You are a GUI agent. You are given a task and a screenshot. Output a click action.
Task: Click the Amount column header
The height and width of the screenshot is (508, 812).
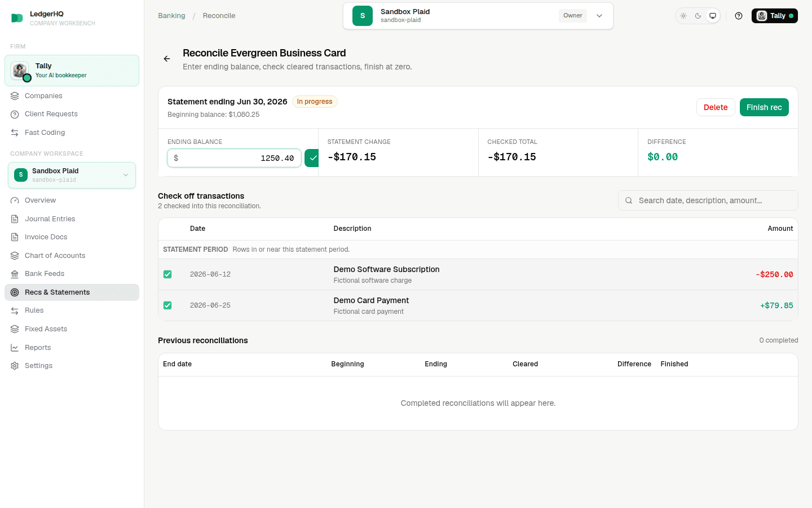coord(780,229)
